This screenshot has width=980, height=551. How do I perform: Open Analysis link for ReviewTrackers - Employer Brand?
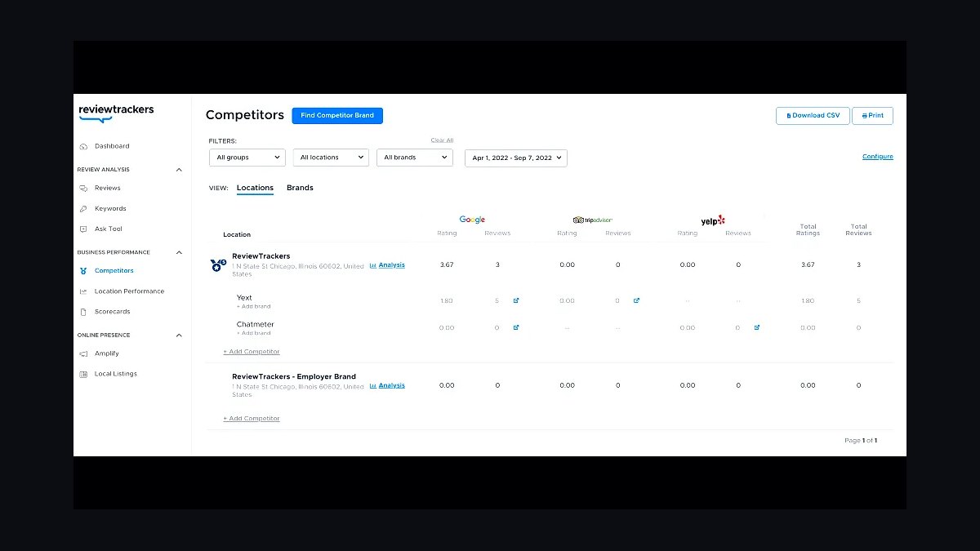click(x=387, y=386)
